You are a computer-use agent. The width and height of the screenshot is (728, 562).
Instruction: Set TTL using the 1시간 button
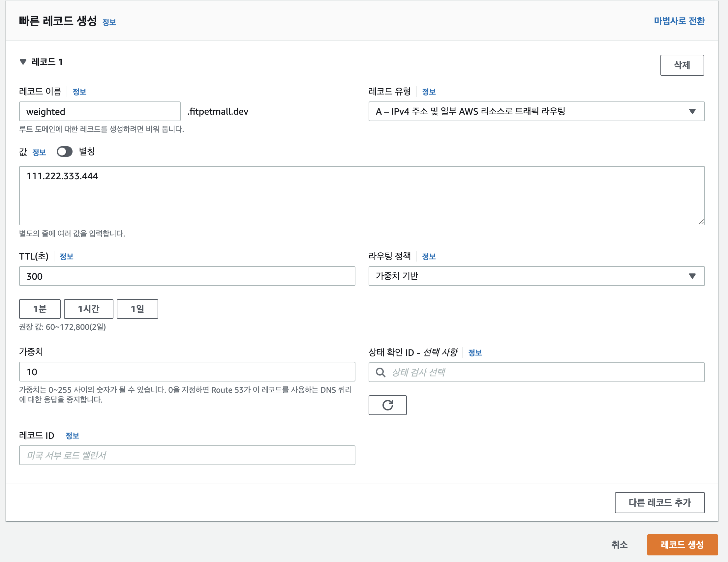pos(88,309)
